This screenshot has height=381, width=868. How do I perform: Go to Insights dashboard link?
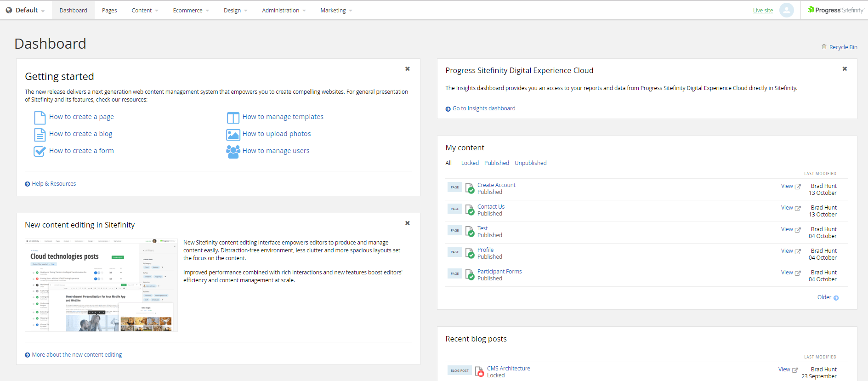tap(484, 108)
